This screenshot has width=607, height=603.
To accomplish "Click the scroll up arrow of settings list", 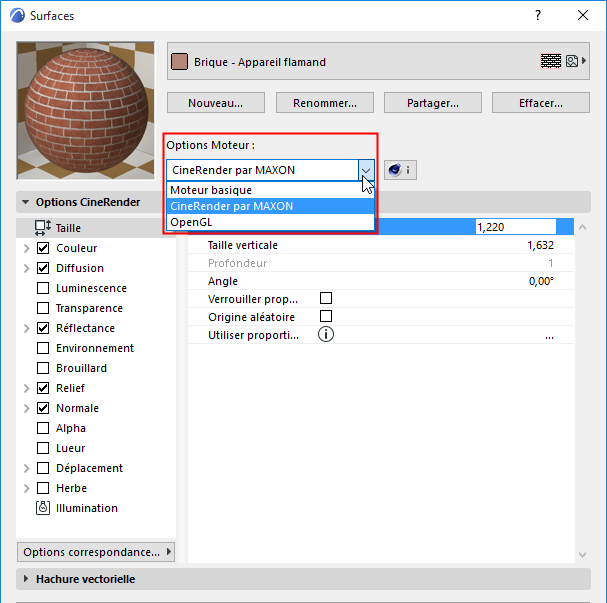I will click(582, 227).
